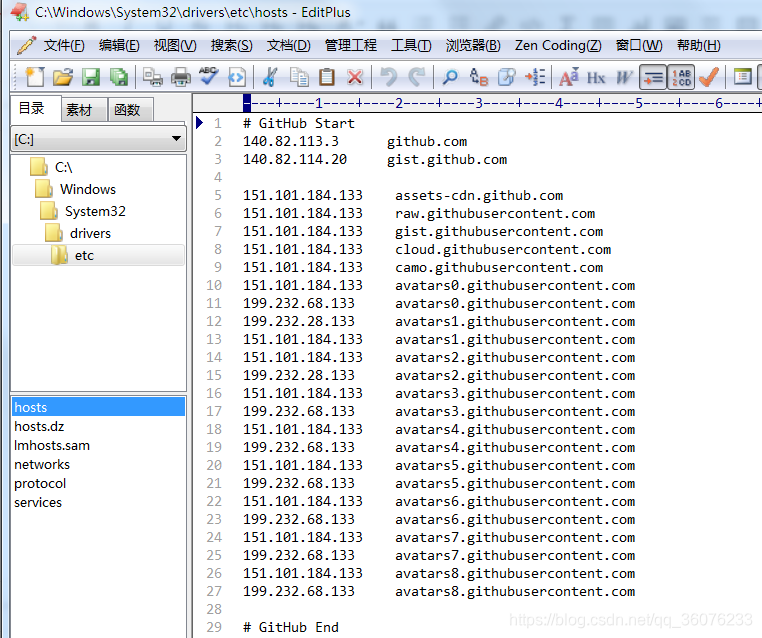Select the hosts file in list
This screenshot has height=638, width=762.
coord(98,407)
